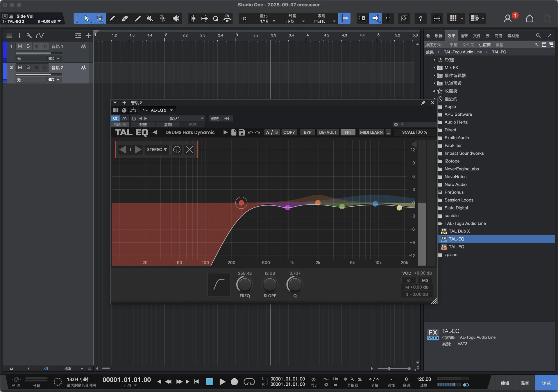The image size is (558, 392).
Task: Pin the TAL-EQ plugin window
Action: tap(423, 103)
